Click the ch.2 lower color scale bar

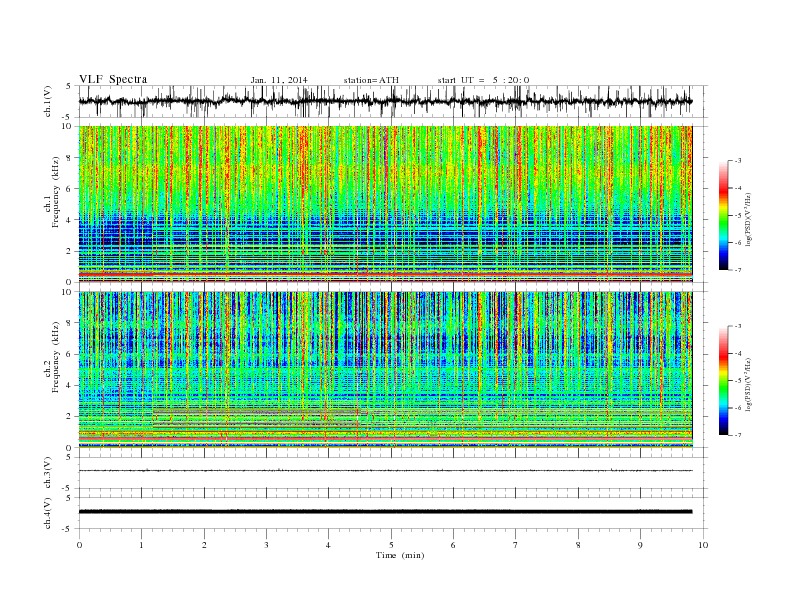723,380
